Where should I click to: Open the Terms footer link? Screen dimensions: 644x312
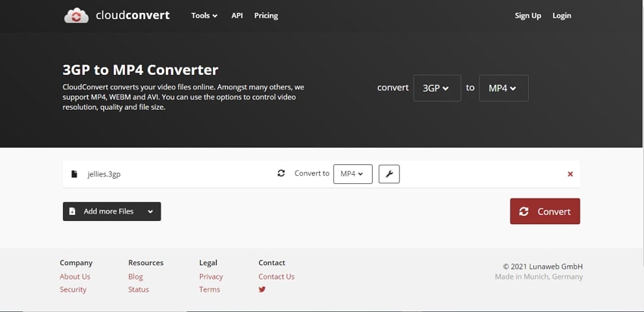[x=209, y=289]
